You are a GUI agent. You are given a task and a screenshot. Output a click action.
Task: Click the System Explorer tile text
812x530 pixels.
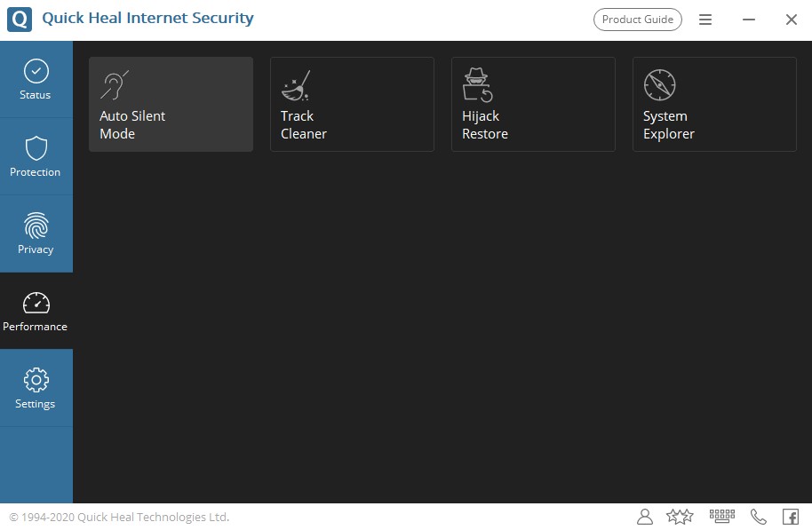(x=668, y=125)
